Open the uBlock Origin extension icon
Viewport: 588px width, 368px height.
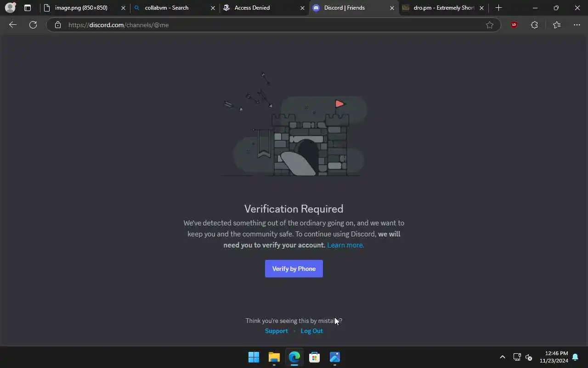click(514, 25)
